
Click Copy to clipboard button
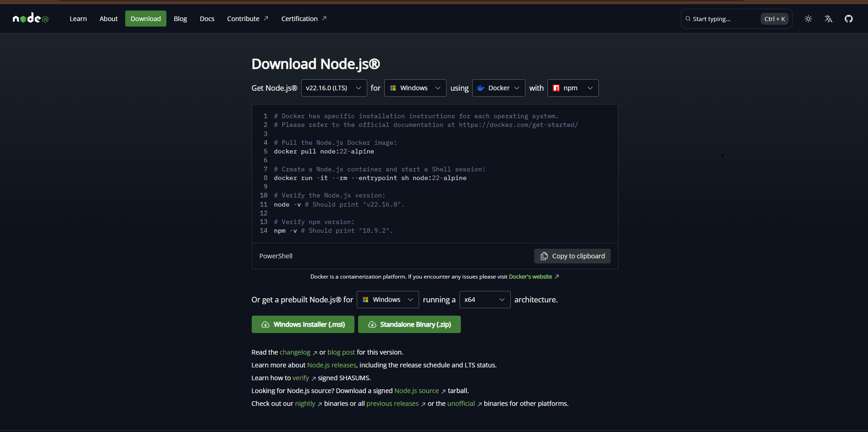[x=572, y=256]
